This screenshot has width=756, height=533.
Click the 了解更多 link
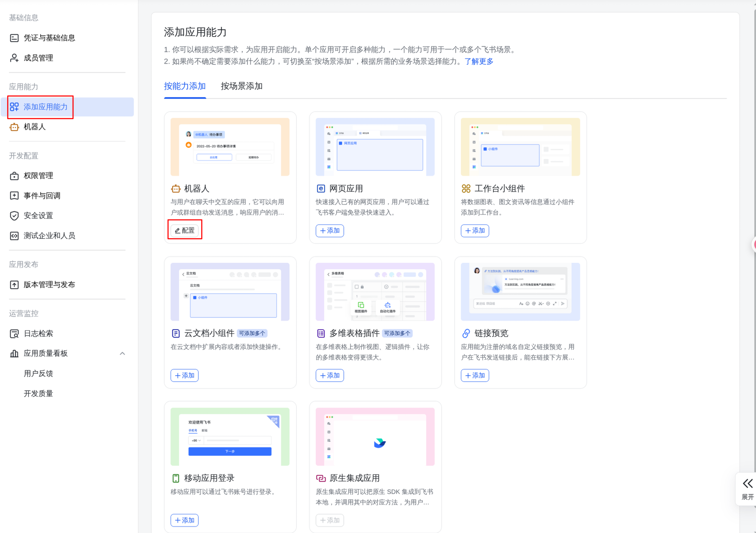pos(478,61)
